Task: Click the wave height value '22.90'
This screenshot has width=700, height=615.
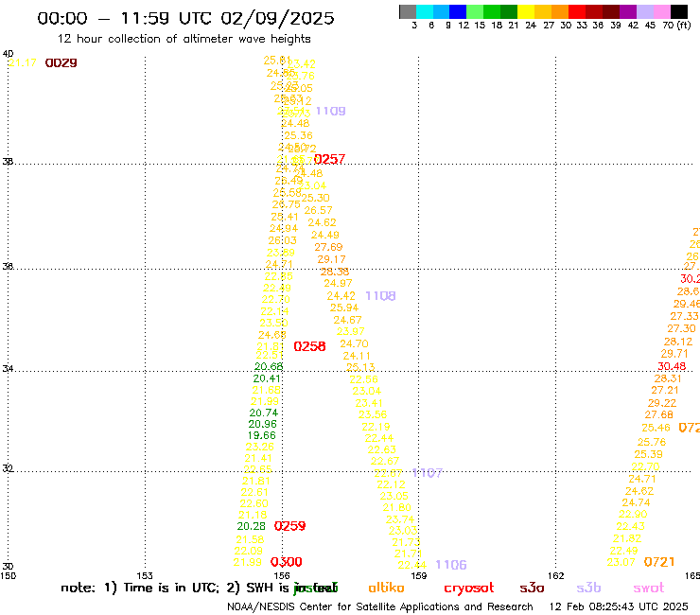Action: click(633, 514)
